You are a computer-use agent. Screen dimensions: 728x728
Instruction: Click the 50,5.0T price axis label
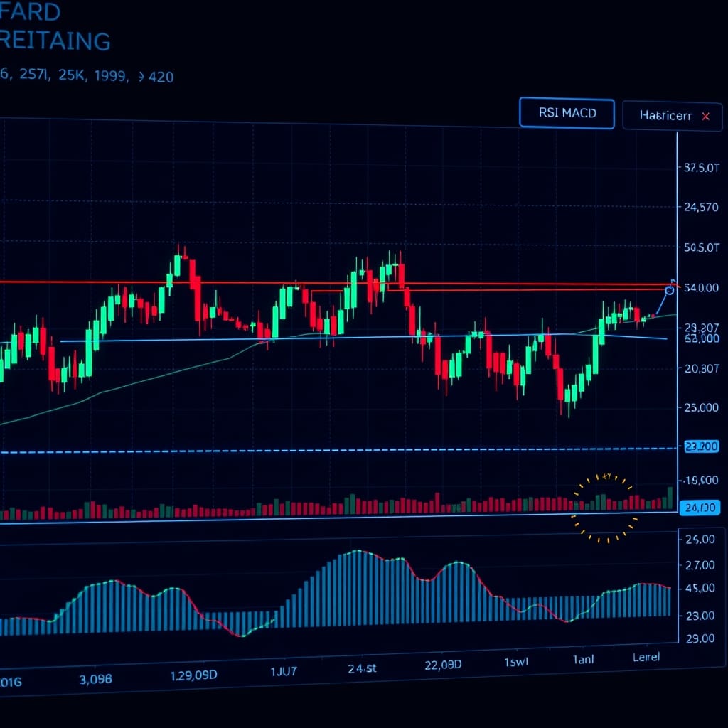(702, 247)
